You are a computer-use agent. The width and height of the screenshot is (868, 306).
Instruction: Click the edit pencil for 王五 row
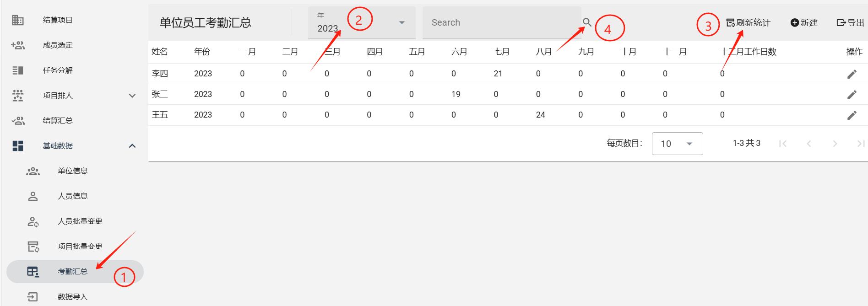pyautogui.click(x=852, y=115)
